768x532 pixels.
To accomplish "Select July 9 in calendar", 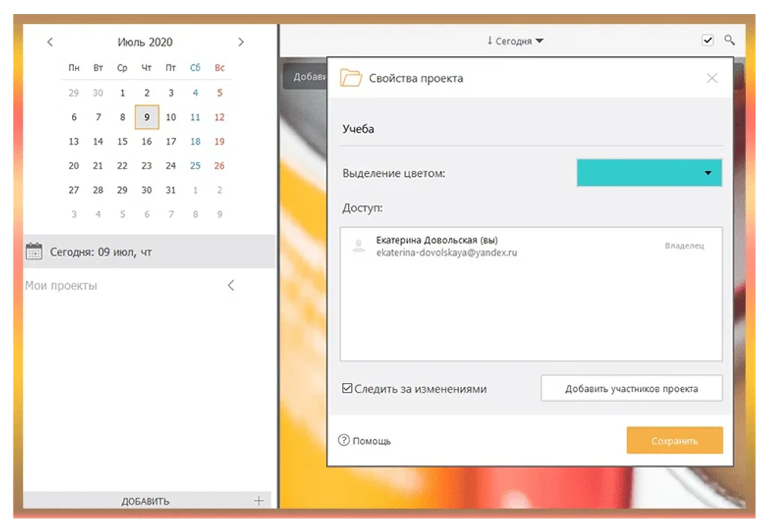I will pyautogui.click(x=146, y=118).
